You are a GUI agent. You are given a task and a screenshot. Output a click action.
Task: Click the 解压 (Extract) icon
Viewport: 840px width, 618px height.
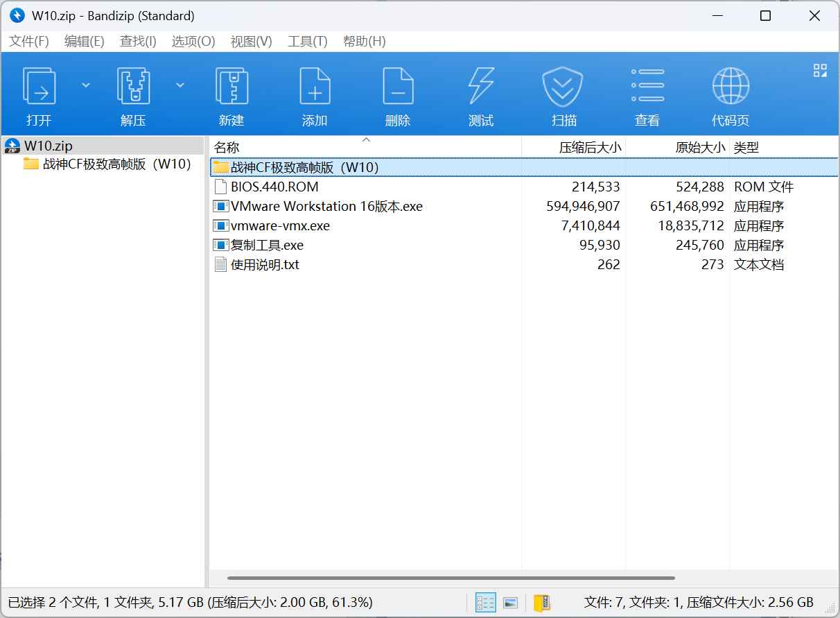[x=132, y=94]
